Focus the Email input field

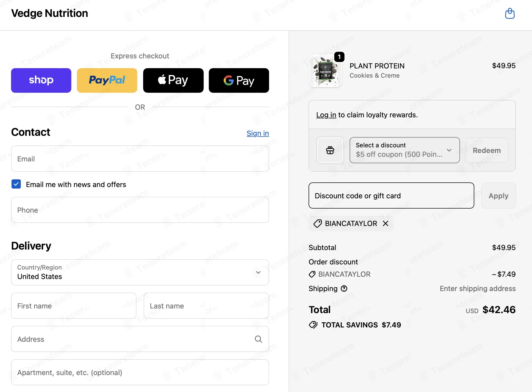coord(140,159)
